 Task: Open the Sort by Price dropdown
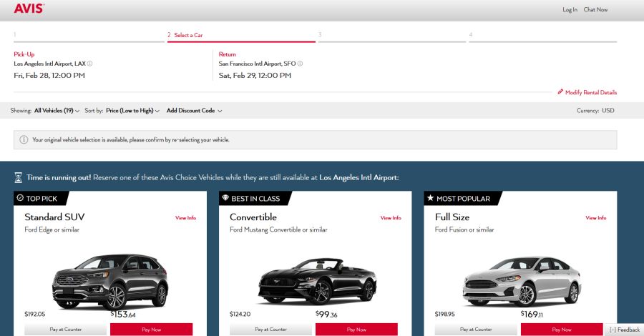click(x=132, y=110)
